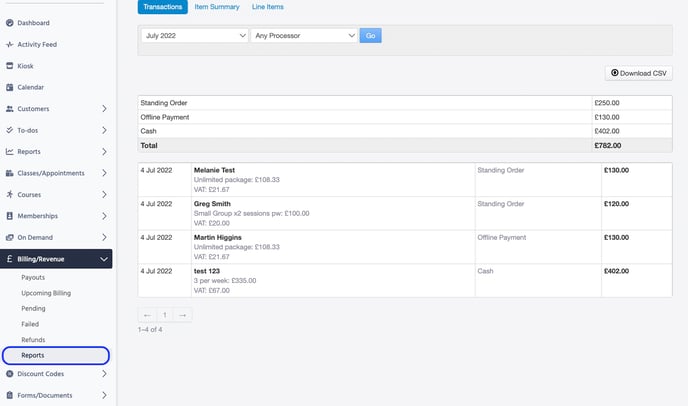Click the Discount Codes icon
Viewport: 688px width, 406px height.
coord(10,374)
